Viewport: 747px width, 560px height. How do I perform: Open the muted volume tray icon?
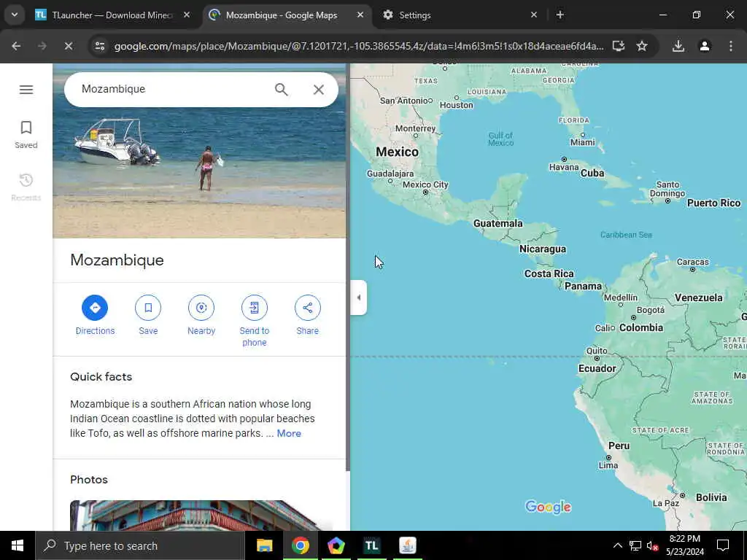coord(652,545)
